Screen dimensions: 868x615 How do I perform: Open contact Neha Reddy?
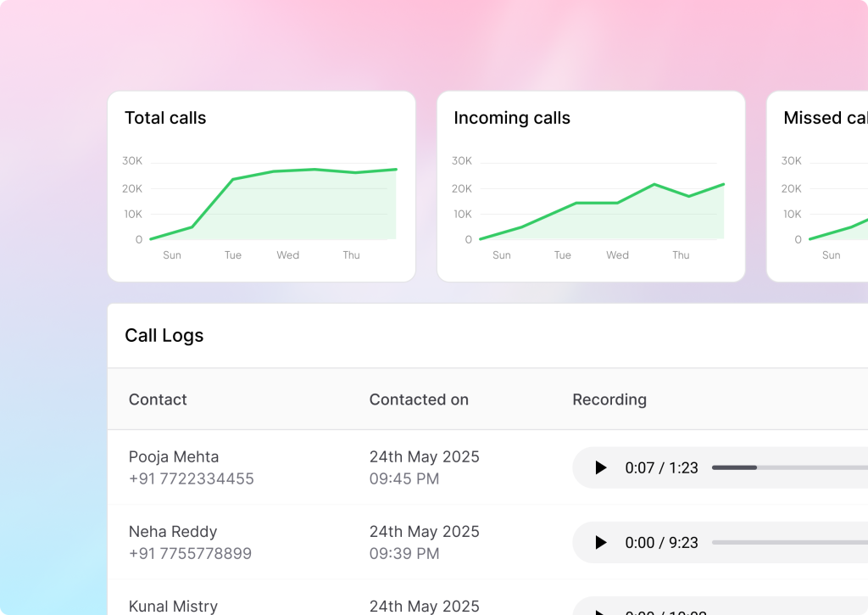click(x=173, y=532)
